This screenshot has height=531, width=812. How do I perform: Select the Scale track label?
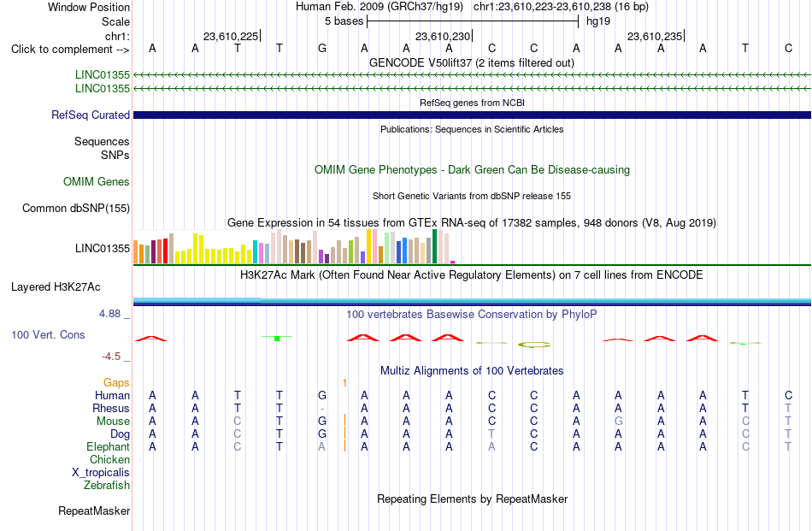tap(115, 21)
